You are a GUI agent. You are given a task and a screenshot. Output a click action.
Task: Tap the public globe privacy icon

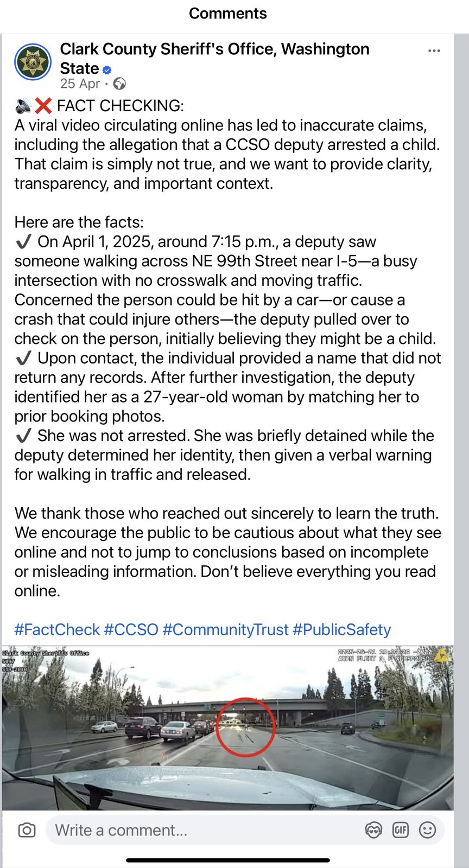[x=119, y=84]
